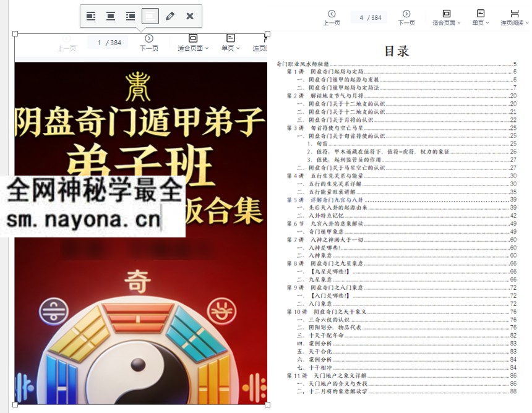
Task: Click contents entry 天干合化
Action: coord(407,352)
